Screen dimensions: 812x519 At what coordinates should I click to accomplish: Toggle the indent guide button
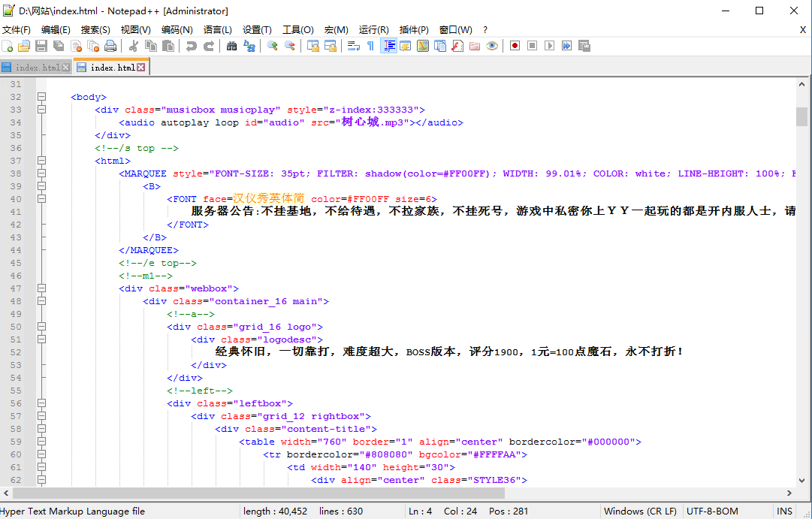click(x=388, y=46)
